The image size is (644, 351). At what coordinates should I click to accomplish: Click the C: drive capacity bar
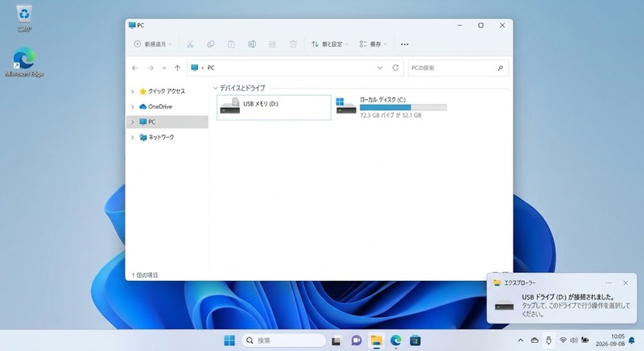pyautogui.click(x=403, y=108)
